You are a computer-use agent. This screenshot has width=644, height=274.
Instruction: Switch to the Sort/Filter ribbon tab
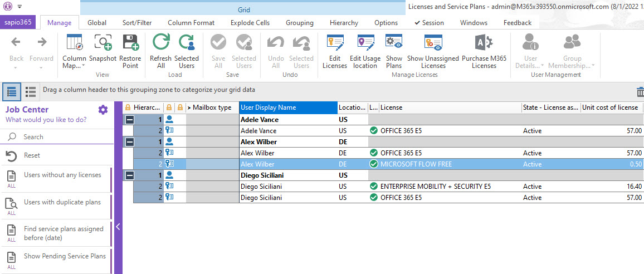click(137, 23)
